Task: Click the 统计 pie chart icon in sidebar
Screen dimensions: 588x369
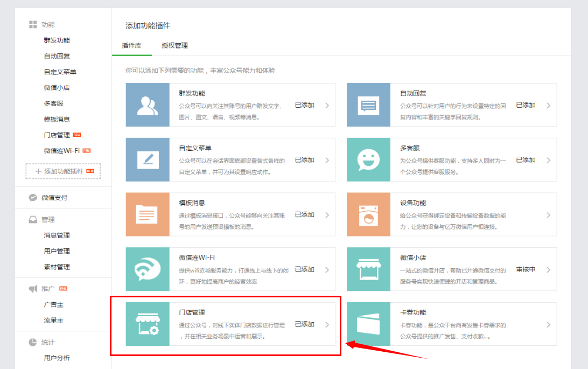Action: click(33, 342)
